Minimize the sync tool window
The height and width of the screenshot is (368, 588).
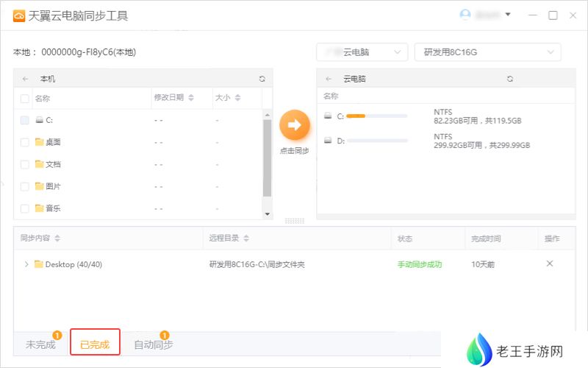(x=533, y=15)
